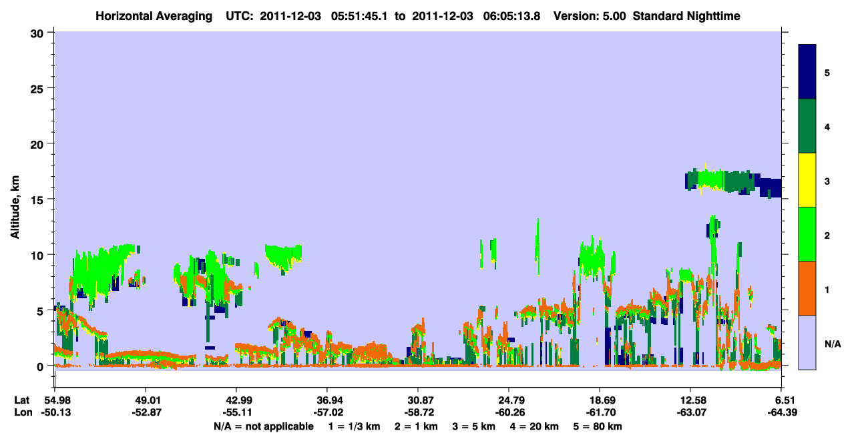Click the bright green level 2 colorbar segment
The width and height of the screenshot is (868, 445).
[x=807, y=234]
